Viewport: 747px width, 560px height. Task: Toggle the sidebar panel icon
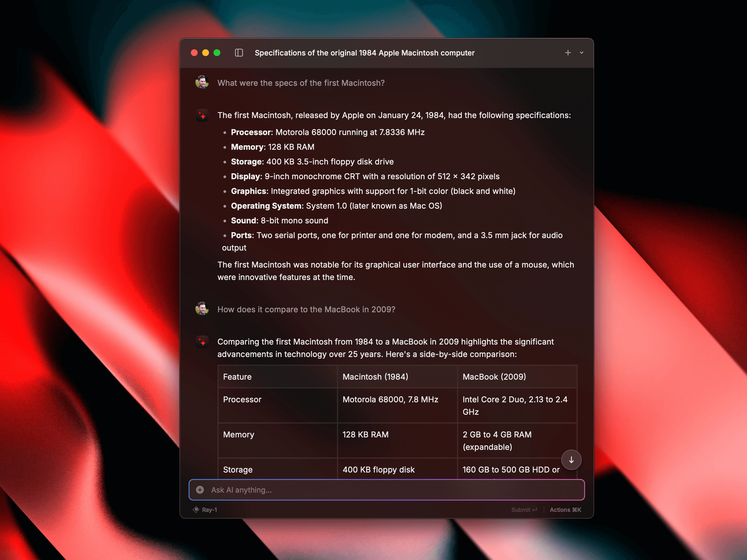(x=239, y=53)
